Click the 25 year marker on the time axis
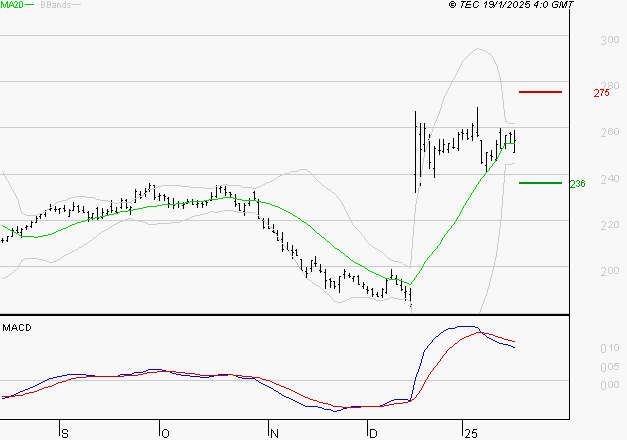The width and height of the screenshot is (627, 440). [x=471, y=434]
